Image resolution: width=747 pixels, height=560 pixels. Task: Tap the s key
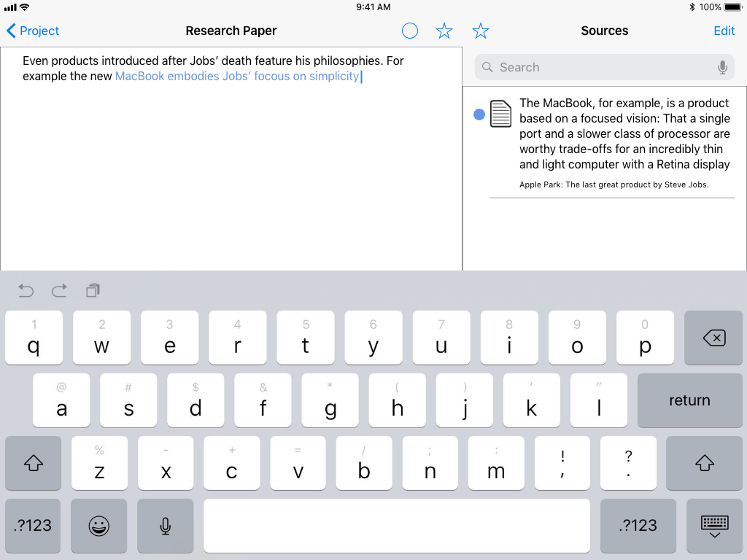(x=128, y=400)
